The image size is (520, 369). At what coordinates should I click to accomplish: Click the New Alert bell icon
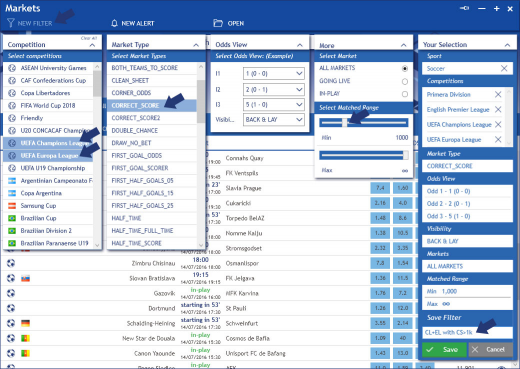(x=114, y=23)
